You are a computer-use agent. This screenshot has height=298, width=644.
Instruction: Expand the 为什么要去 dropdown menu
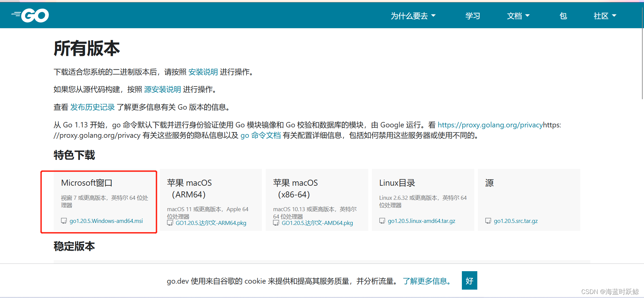click(413, 16)
